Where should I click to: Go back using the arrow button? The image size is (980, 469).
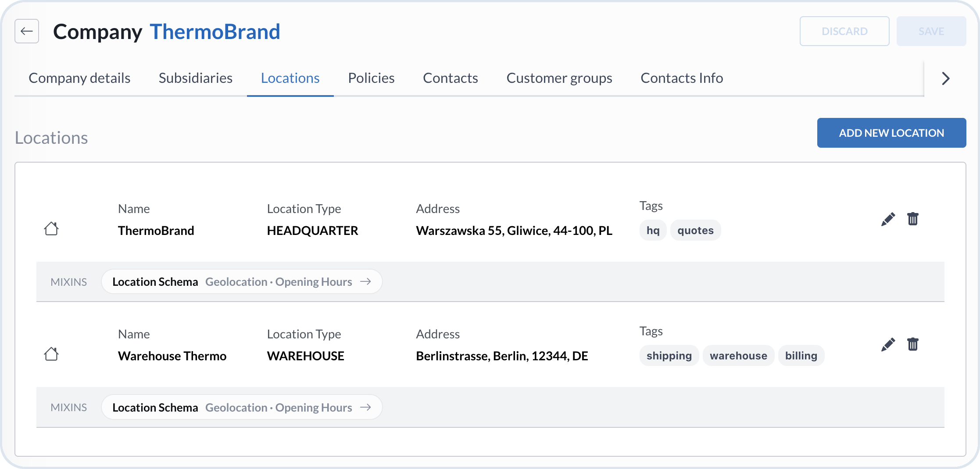pyautogui.click(x=27, y=31)
